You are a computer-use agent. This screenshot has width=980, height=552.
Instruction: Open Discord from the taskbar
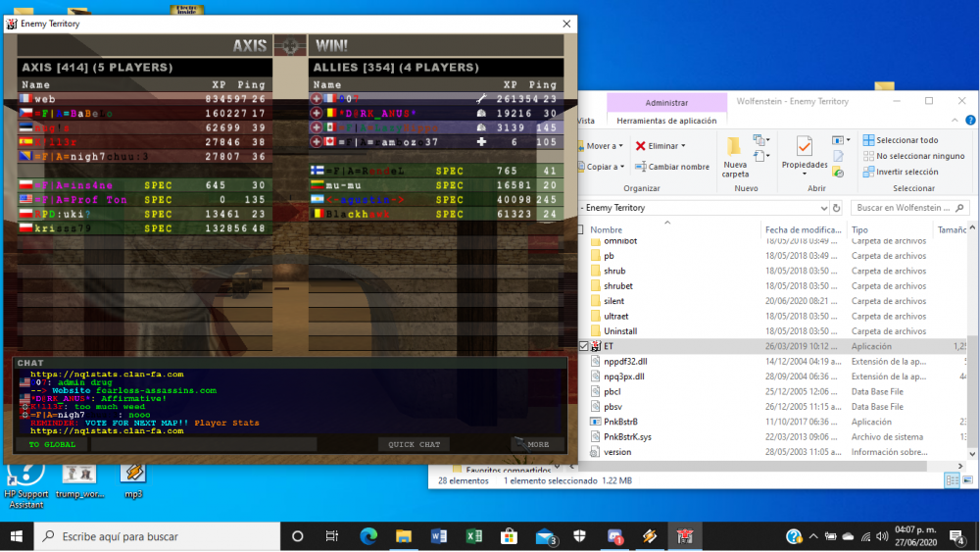click(x=615, y=536)
